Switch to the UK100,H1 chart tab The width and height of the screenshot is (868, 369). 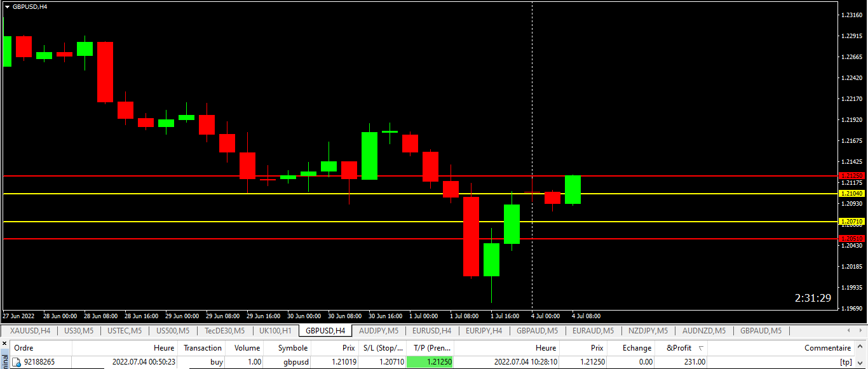(x=275, y=330)
